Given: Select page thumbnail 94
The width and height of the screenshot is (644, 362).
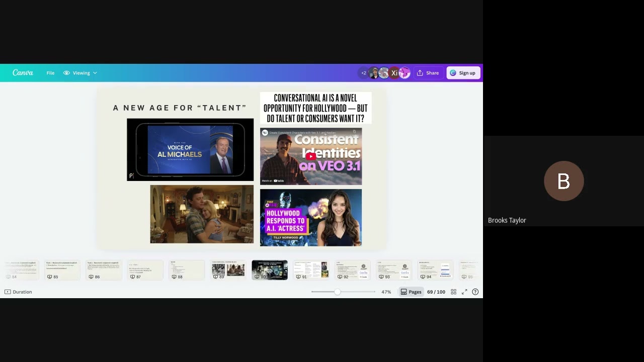Looking at the screenshot, I should (x=435, y=270).
